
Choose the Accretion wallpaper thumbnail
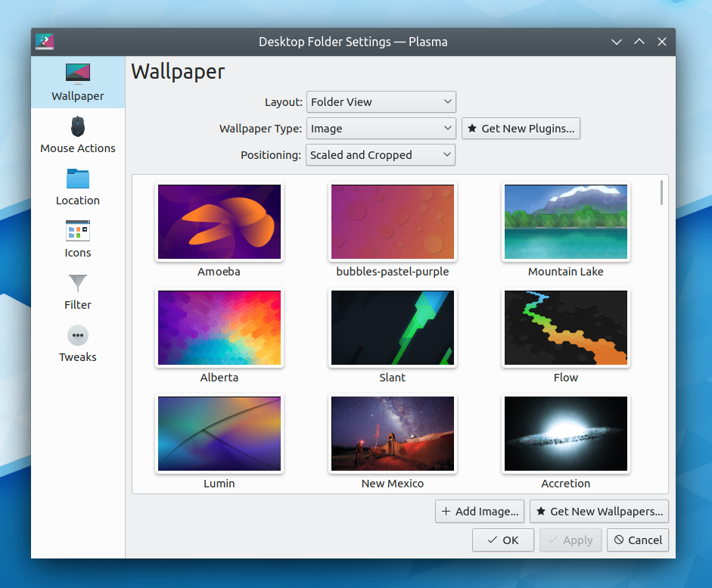(x=566, y=434)
